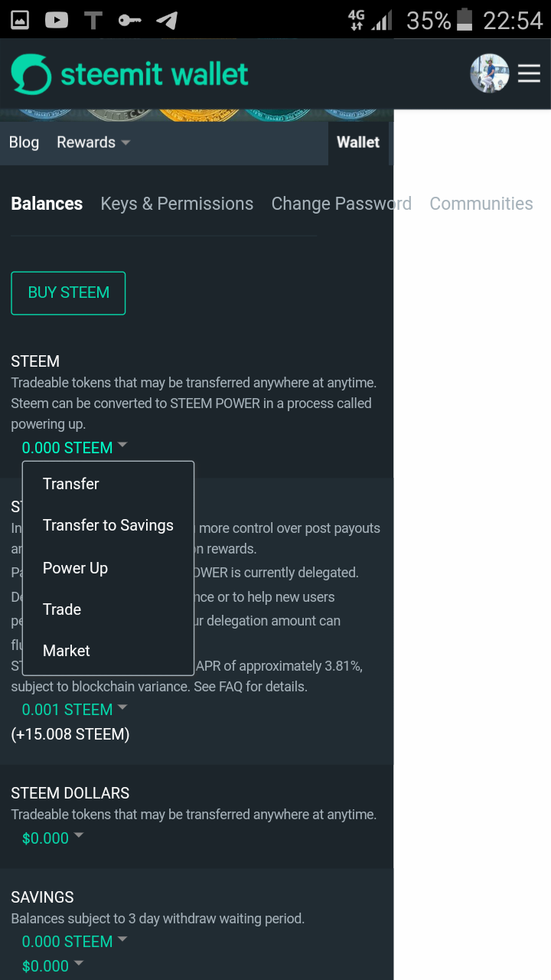This screenshot has height=980, width=551.
Task: Open the hamburger menu icon
Action: pyautogui.click(x=529, y=73)
